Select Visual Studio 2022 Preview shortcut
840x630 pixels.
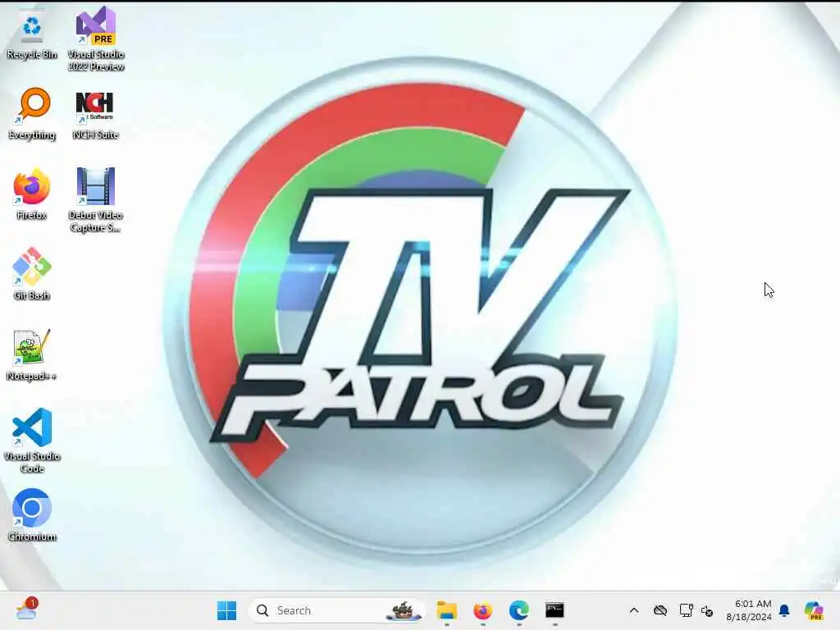(x=96, y=39)
